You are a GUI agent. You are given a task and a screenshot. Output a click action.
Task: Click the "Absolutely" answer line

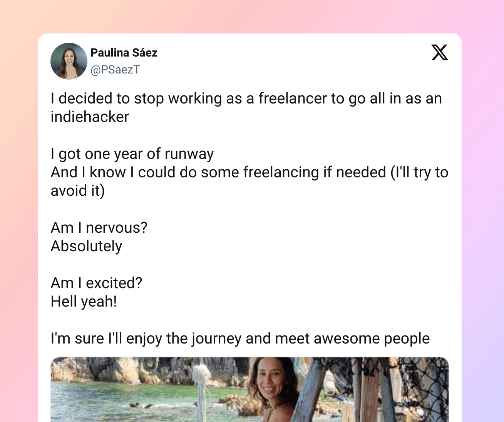tap(87, 246)
